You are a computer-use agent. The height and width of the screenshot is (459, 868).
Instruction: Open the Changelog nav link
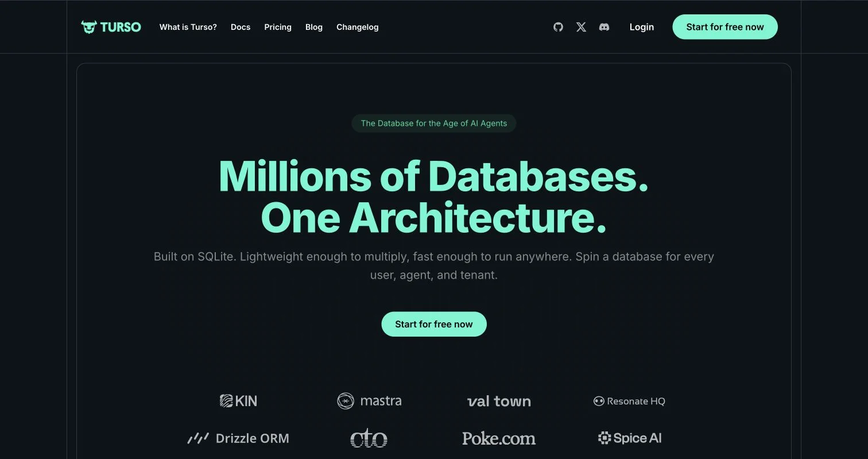click(358, 27)
